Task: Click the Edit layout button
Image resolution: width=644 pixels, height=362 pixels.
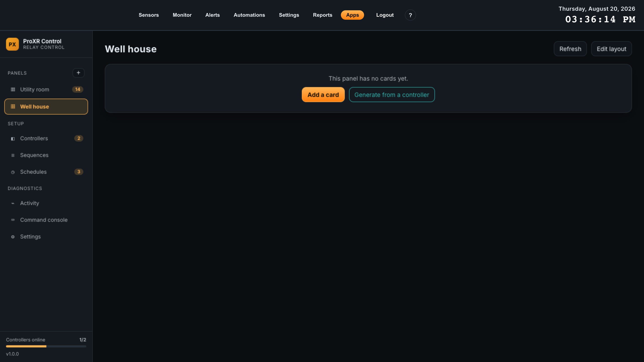Action: [x=611, y=49]
